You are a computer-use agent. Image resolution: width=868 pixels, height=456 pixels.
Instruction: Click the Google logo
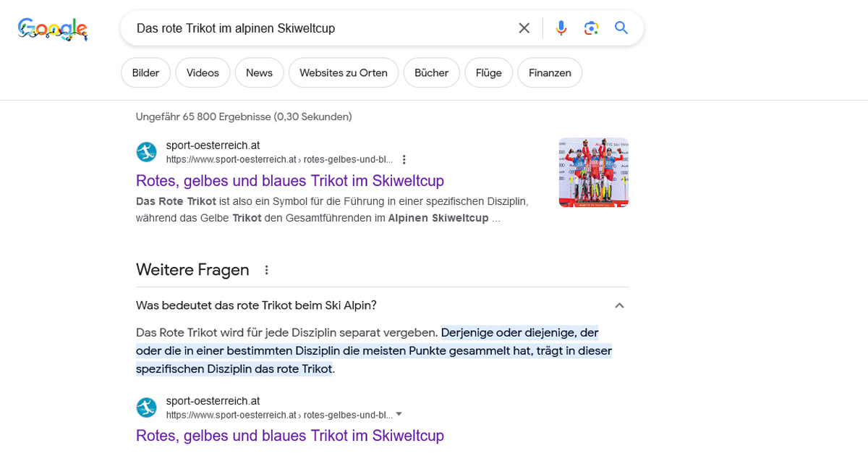click(53, 29)
